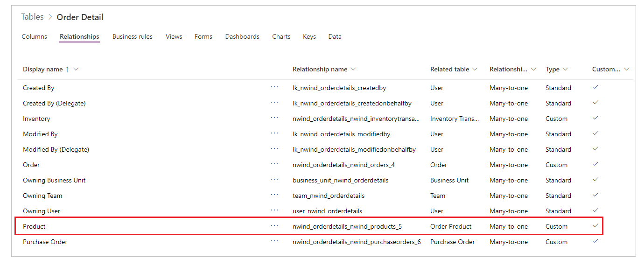Expand Relationship name column dropdown
The image size is (644, 266).
click(x=353, y=69)
